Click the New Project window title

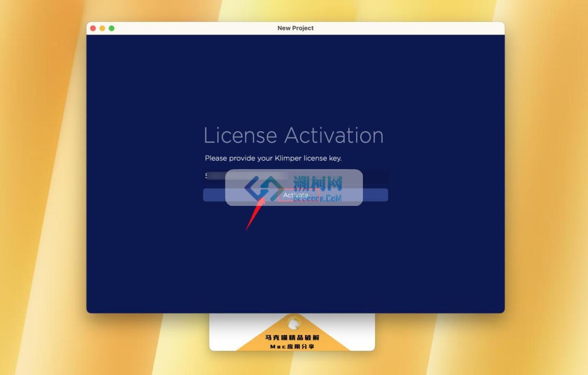[x=295, y=28]
